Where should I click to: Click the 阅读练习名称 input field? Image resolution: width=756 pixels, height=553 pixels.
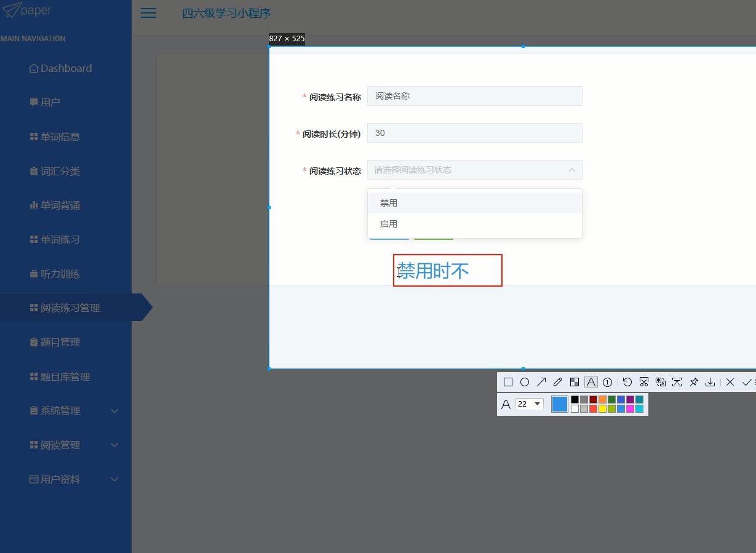pyautogui.click(x=474, y=96)
